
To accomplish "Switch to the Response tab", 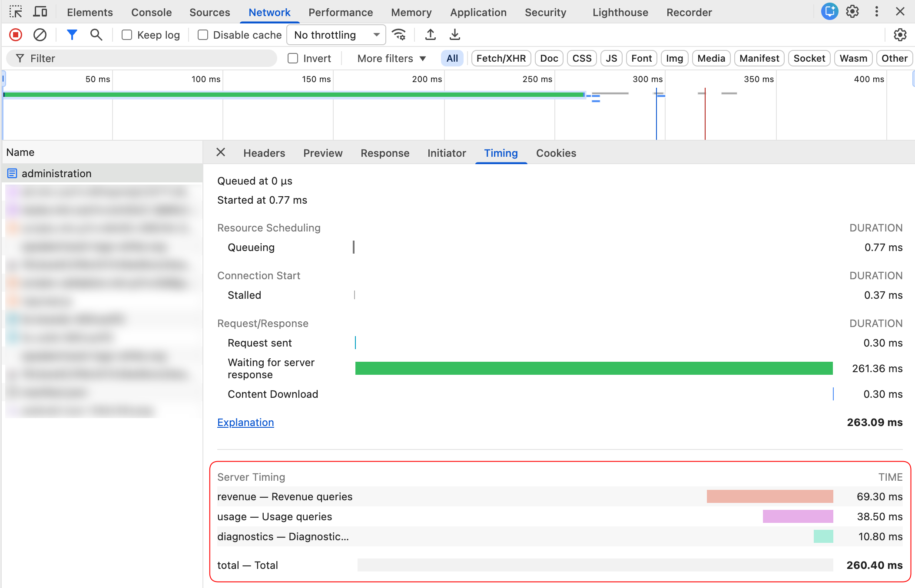I will pos(385,153).
